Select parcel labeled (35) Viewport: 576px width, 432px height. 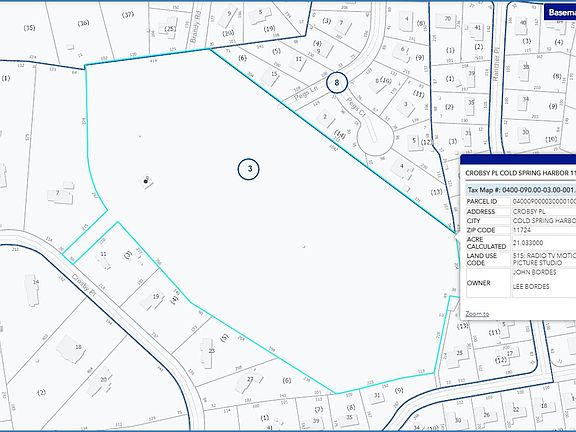[x=29, y=28]
